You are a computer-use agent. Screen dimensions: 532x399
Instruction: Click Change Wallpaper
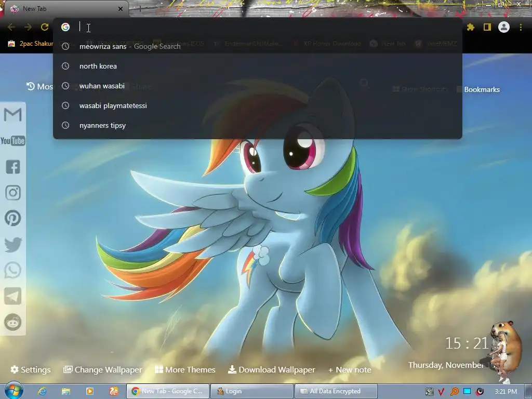(x=102, y=369)
